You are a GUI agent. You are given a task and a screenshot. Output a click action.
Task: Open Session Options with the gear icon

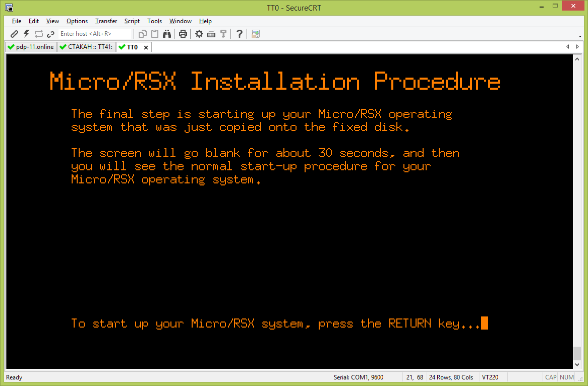tap(199, 34)
